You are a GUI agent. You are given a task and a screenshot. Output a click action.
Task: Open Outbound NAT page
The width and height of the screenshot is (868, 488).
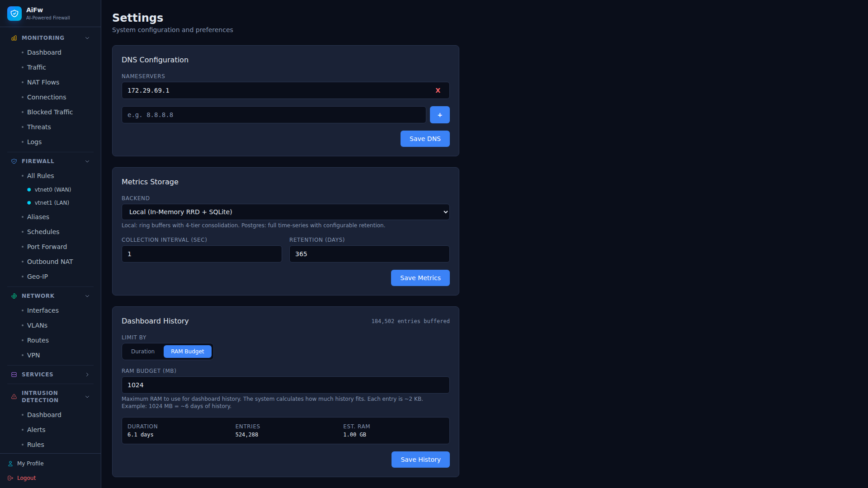click(50, 262)
